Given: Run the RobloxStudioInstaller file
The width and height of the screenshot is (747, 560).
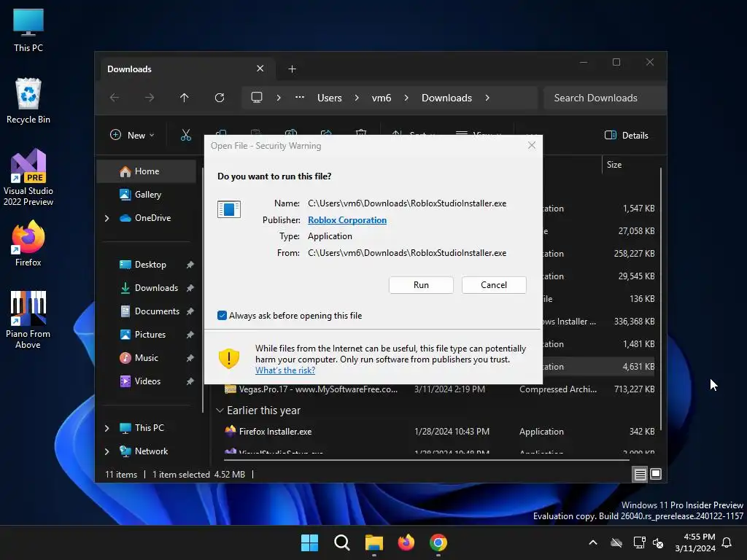Looking at the screenshot, I should [x=421, y=285].
